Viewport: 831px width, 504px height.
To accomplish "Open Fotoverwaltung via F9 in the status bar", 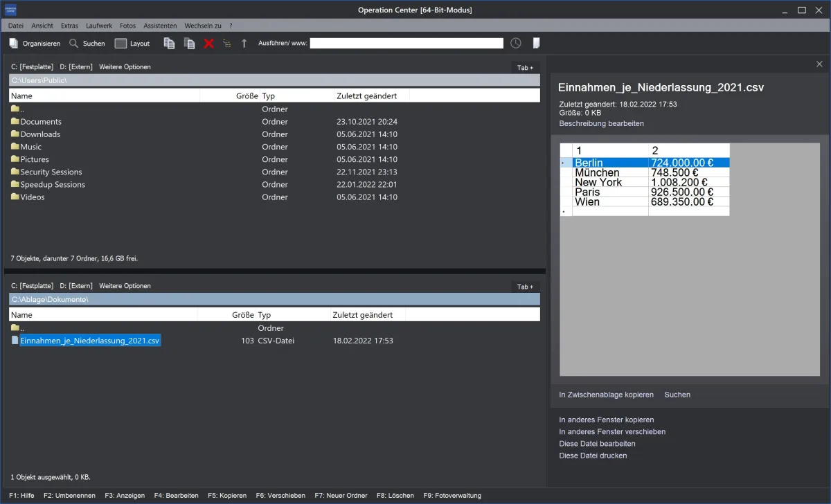I will (452, 495).
